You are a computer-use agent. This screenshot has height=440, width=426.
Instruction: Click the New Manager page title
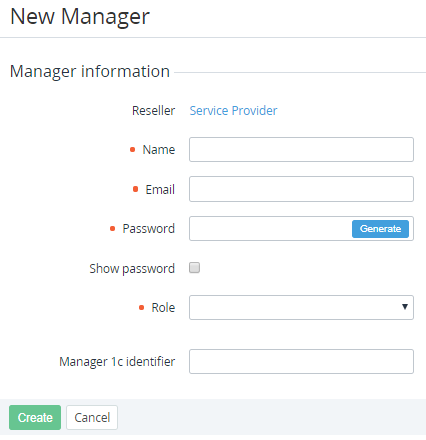tap(80, 17)
